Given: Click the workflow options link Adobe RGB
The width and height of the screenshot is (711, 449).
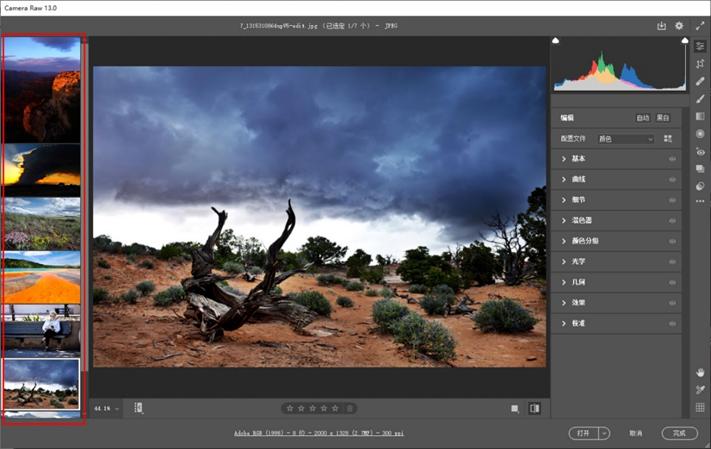Looking at the screenshot, I should tap(320, 434).
